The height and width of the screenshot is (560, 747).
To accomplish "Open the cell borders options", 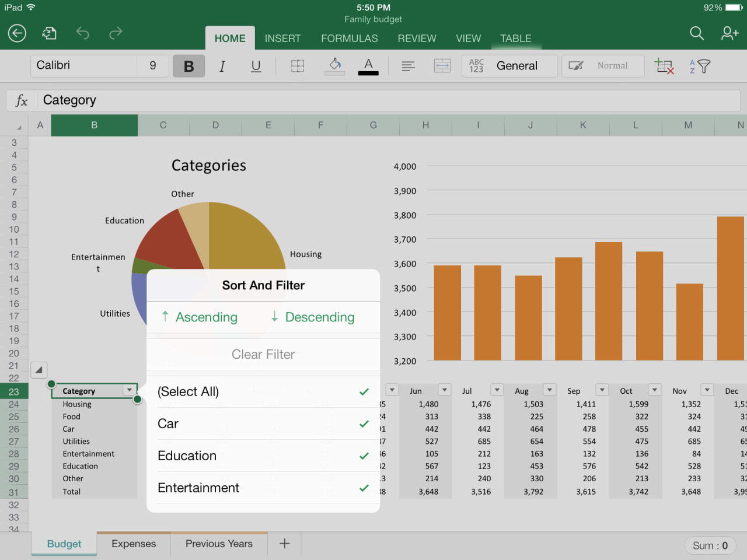I will (x=297, y=65).
